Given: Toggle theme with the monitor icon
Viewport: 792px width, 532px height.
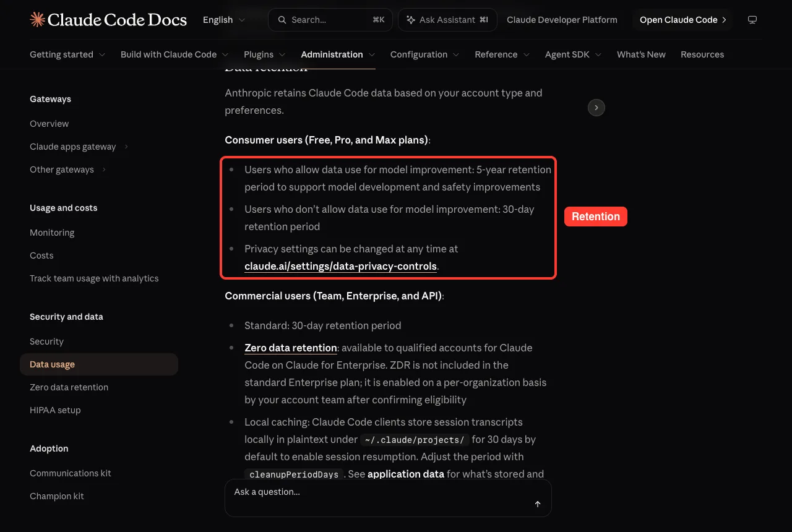Looking at the screenshot, I should 752,20.
